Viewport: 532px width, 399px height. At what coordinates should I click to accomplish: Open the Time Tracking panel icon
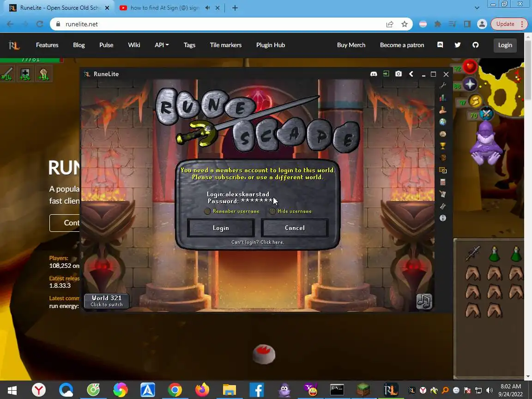442,206
